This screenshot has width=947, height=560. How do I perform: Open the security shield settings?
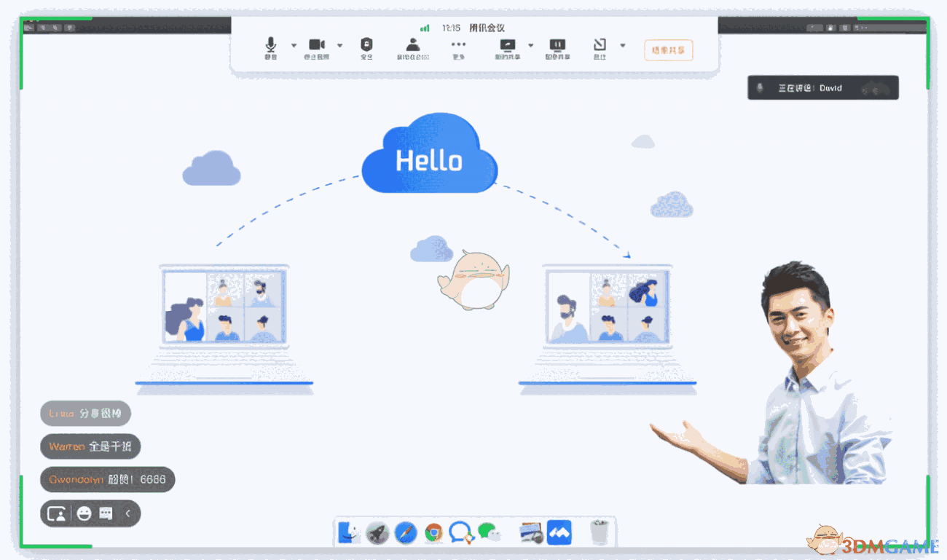click(x=367, y=47)
